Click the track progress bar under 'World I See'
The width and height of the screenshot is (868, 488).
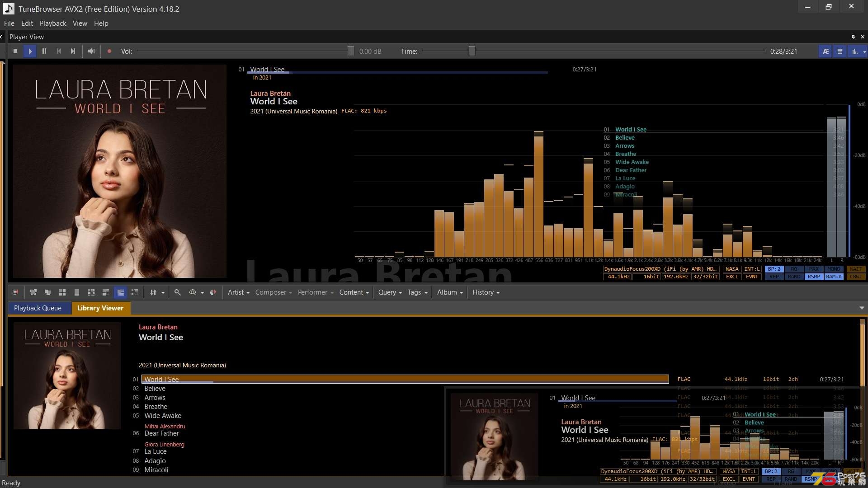pyautogui.click(x=397, y=72)
